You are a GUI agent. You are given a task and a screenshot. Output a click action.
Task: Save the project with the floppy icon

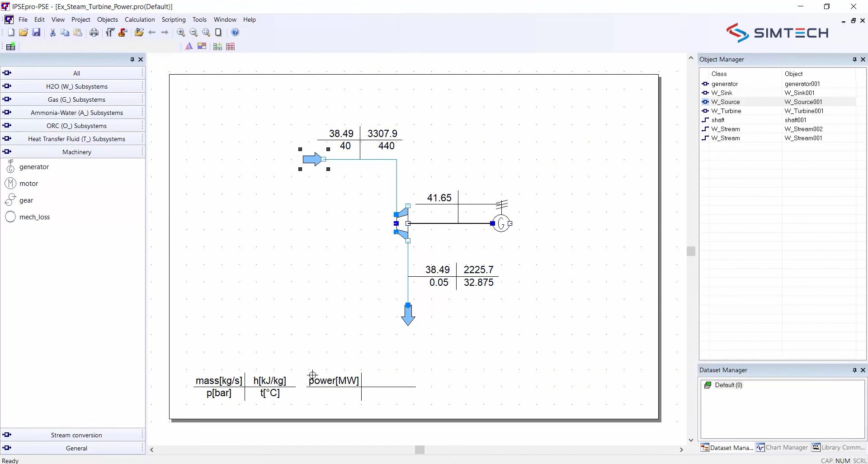(36, 33)
